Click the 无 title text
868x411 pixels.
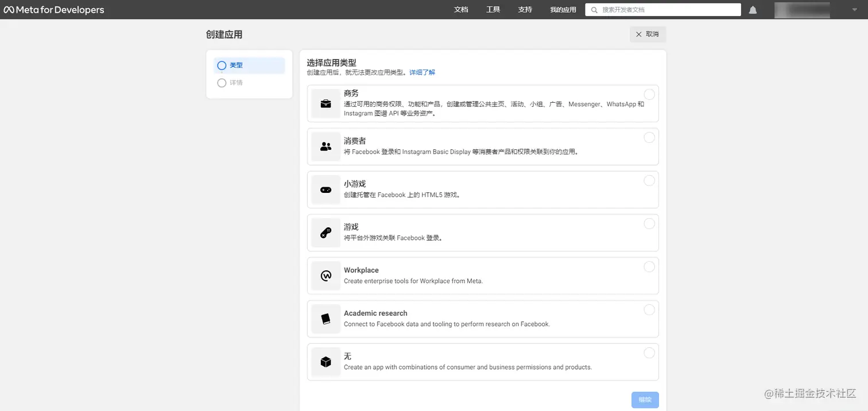click(x=347, y=356)
